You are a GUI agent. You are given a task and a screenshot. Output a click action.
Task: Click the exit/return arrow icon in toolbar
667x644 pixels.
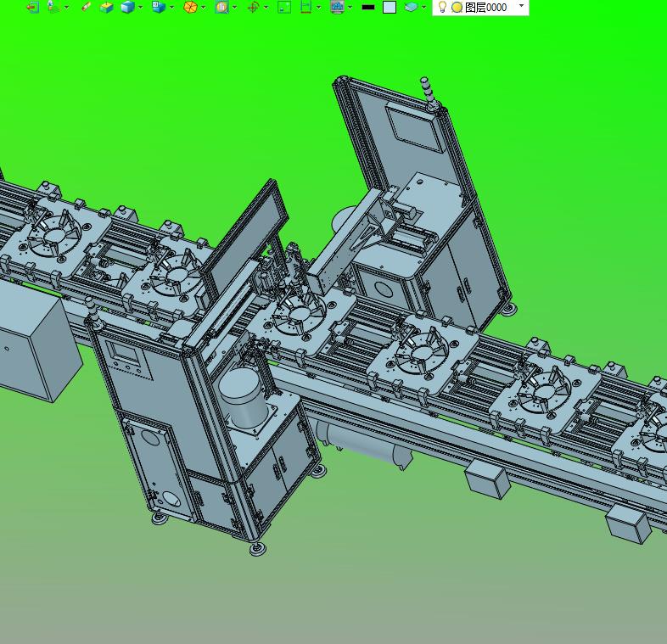pos(33,8)
